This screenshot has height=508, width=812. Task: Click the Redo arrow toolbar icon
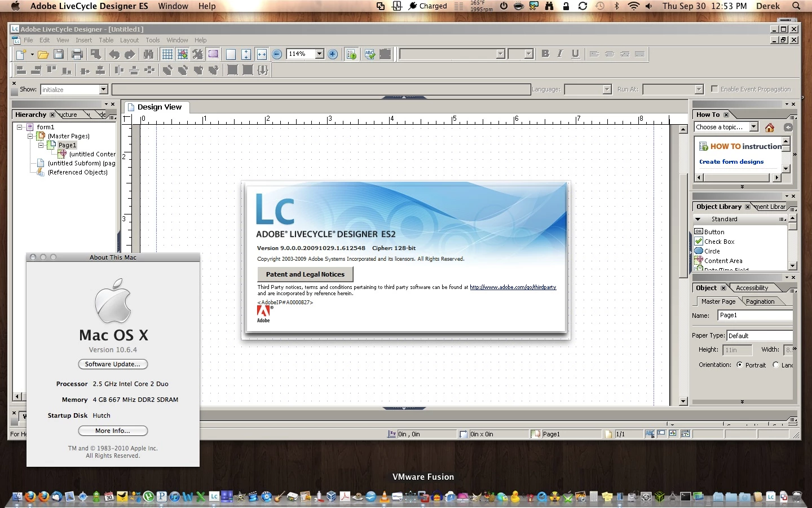(130, 54)
